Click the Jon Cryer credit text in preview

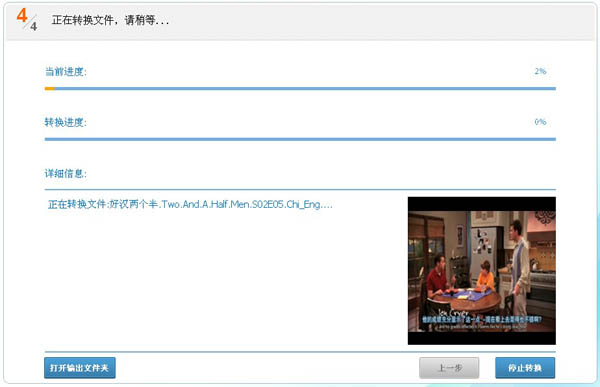coord(453,313)
